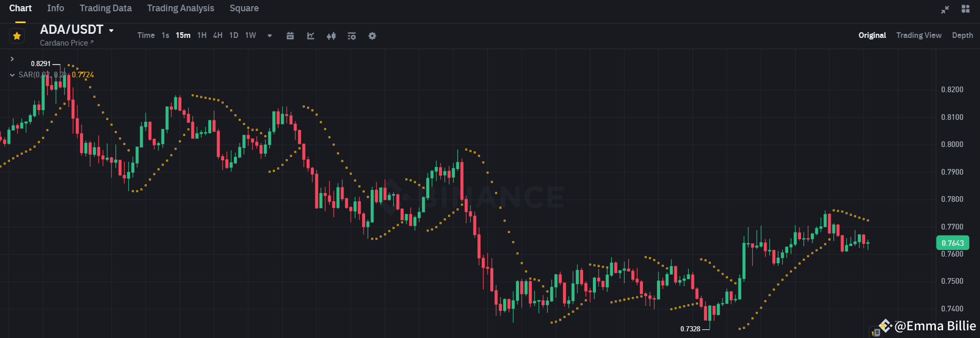
Task: Open the chart overlay style icon
Action: tap(310, 36)
